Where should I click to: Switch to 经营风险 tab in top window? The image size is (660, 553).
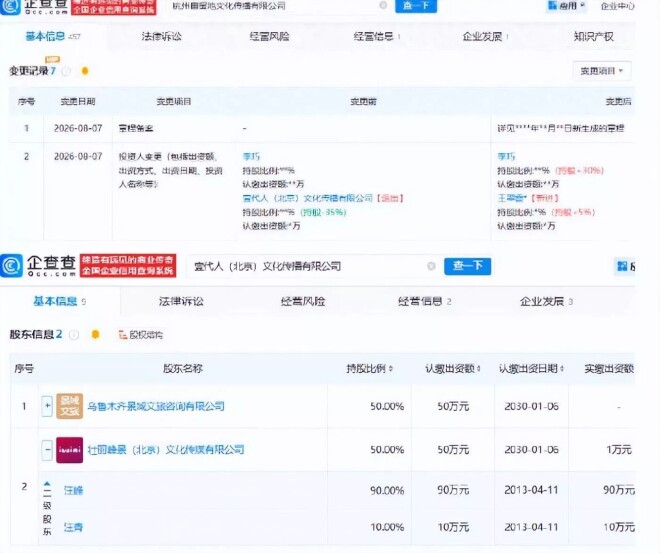click(x=269, y=37)
